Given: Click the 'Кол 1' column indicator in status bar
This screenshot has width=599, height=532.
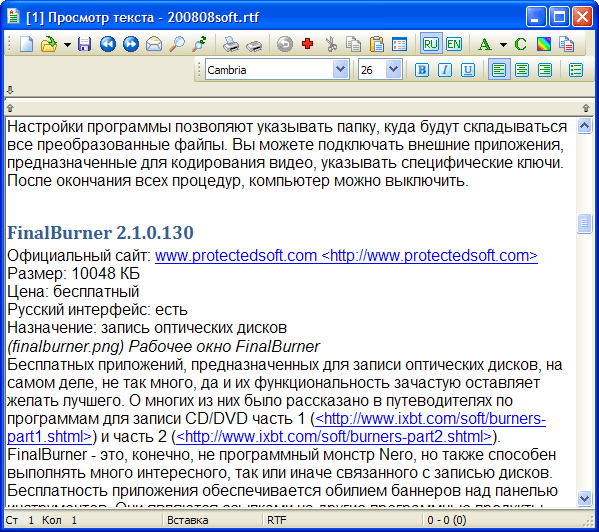Looking at the screenshot, I should (60, 520).
